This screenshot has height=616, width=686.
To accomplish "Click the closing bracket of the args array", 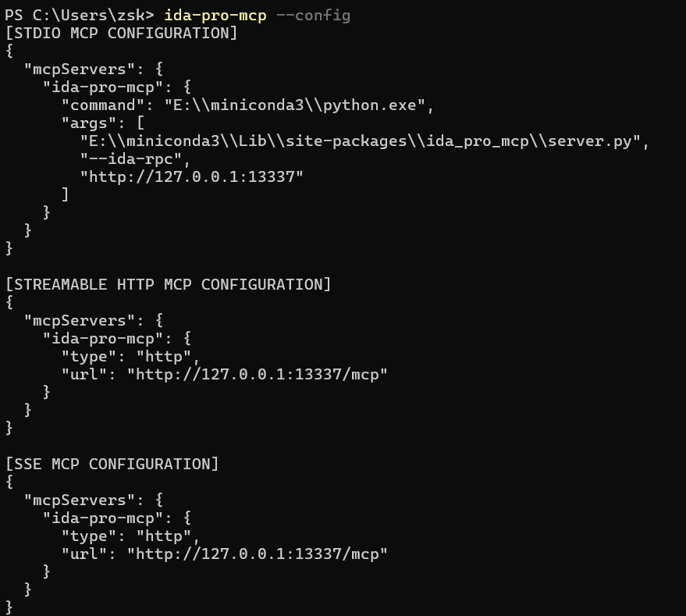I will click(65, 194).
